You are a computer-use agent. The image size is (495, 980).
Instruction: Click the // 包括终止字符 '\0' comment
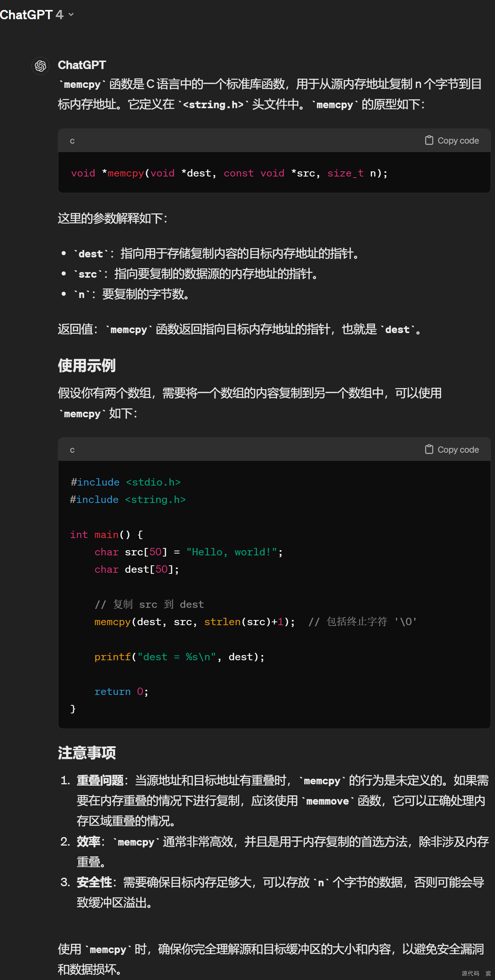click(x=363, y=622)
